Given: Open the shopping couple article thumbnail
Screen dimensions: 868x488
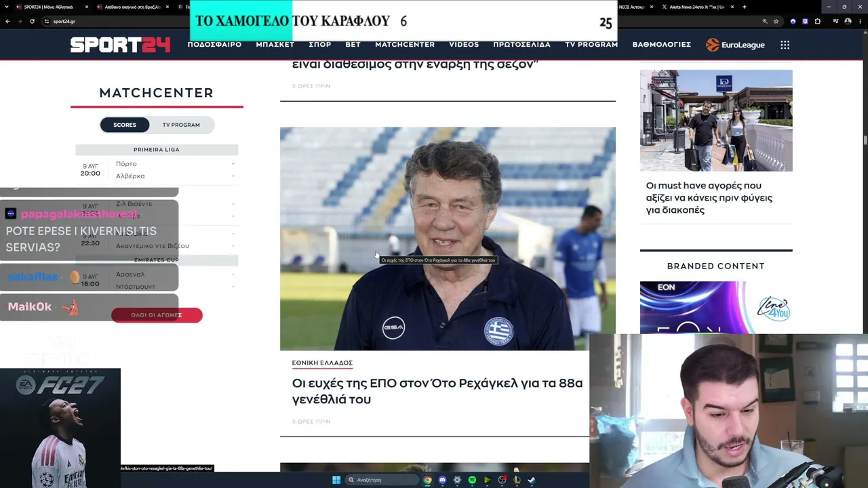Looking at the screenshot, I should 716,121.
